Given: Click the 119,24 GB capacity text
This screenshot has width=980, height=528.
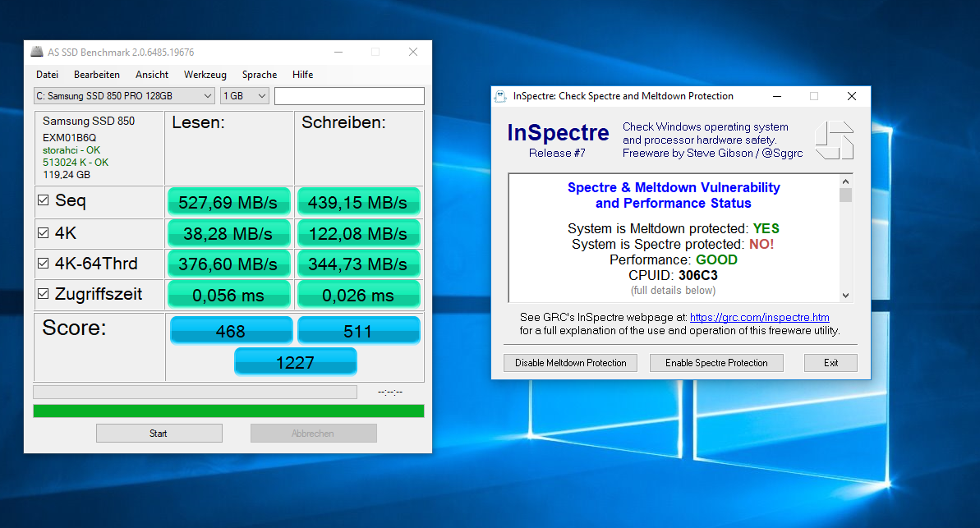Looking at the screenshot, I should coord(67,175).
